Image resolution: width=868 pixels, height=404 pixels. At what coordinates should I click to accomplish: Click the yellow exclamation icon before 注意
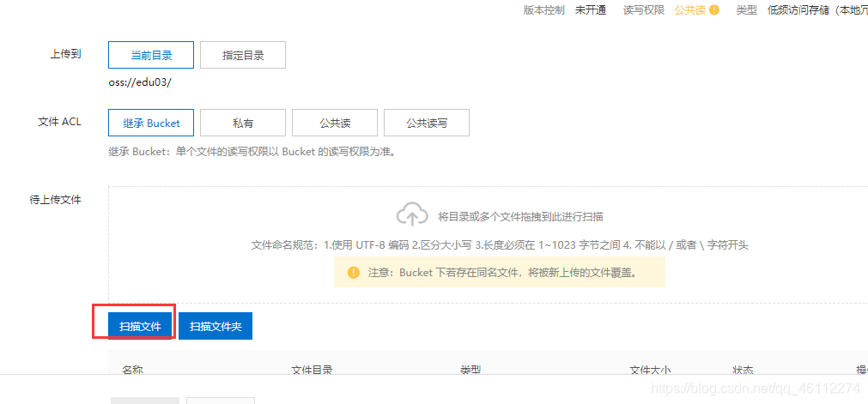(x=353, y=272)
